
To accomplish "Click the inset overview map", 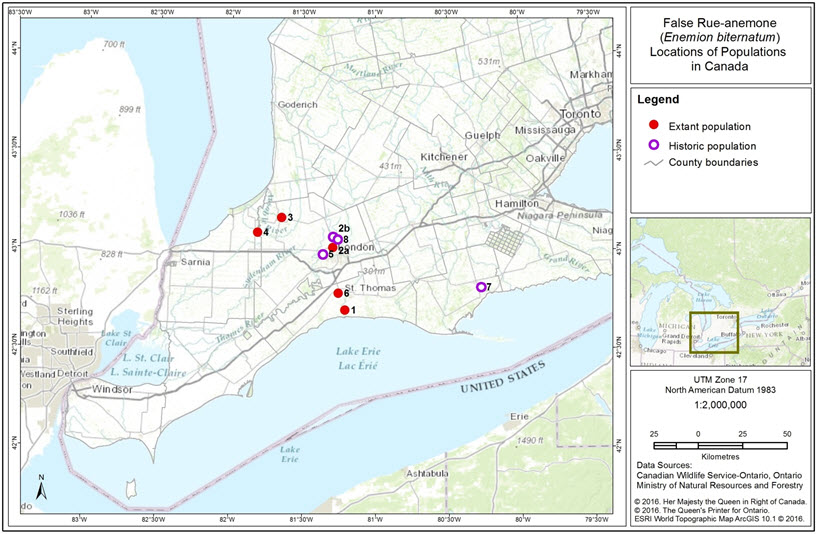I will pyautogui.click(x=720, y=292).
